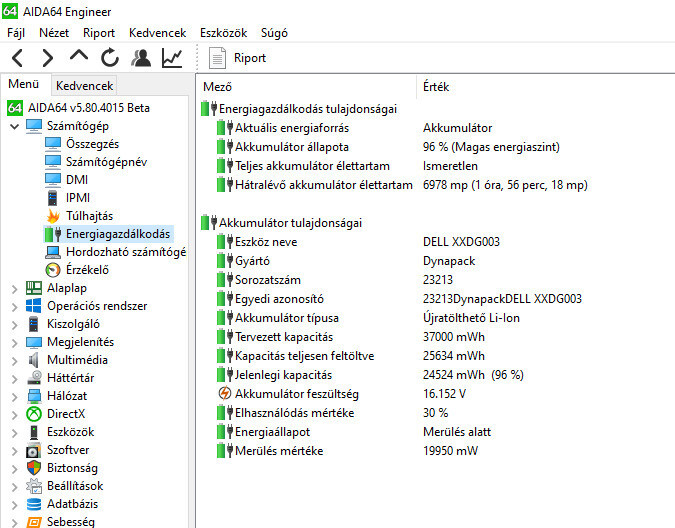
Task: Click the Adatbázis database icon
Action: pyautogui.click(x=34, y=504)
